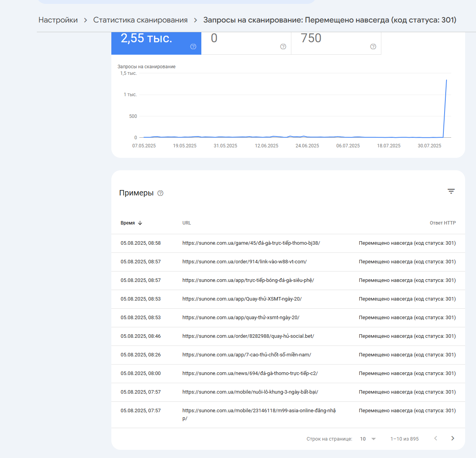
Task: Click the 1–10 из 895 pagination text
Action: pyautogui.click(x=405, y=439)
